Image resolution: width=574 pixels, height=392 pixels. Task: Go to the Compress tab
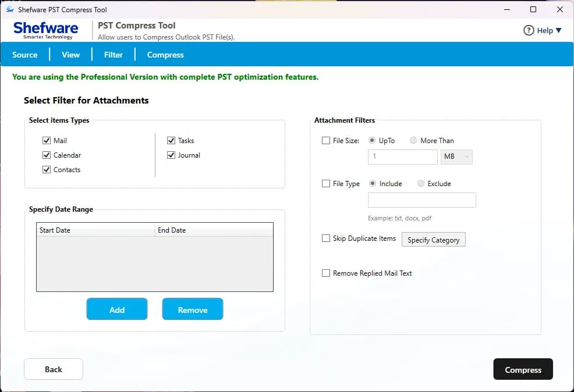(165, 55)
